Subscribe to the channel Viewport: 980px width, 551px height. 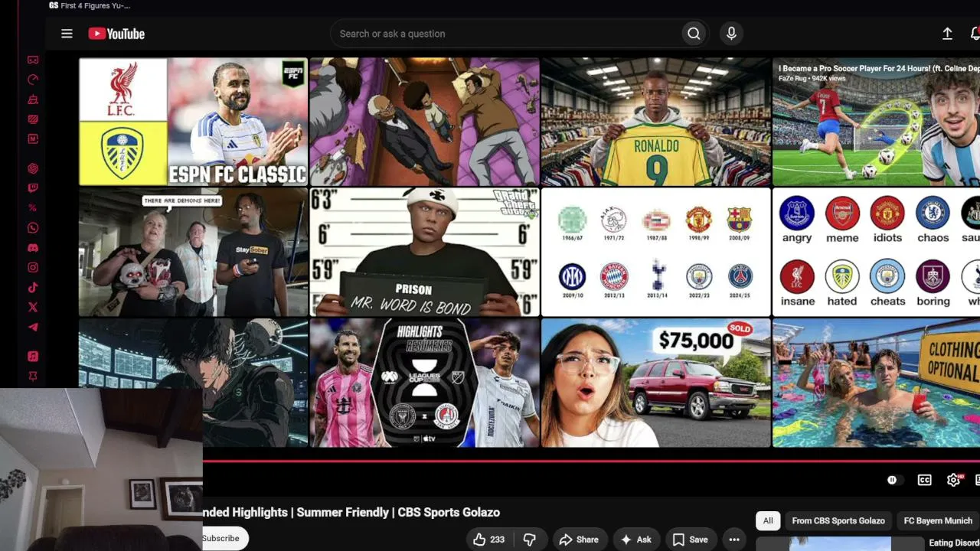(222, 539)
